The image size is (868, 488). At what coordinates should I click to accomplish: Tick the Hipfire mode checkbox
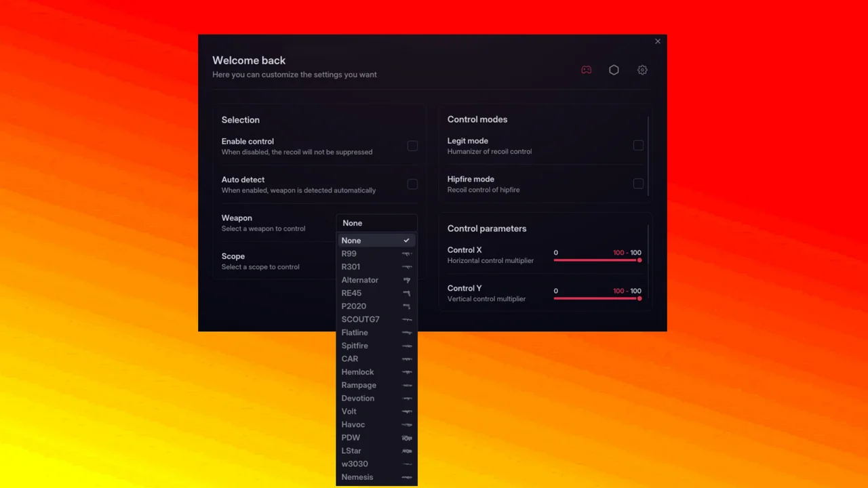point(638,184)
